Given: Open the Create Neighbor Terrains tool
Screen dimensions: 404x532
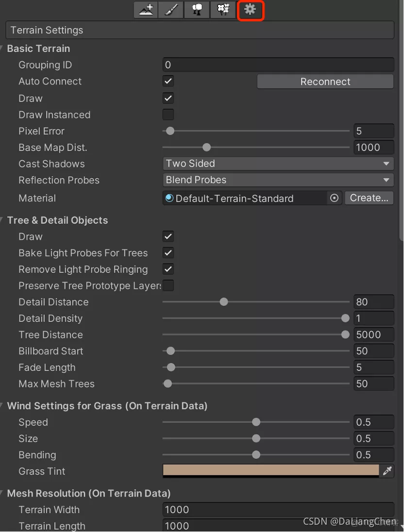Looking at the screenshot, I should 146,10.
